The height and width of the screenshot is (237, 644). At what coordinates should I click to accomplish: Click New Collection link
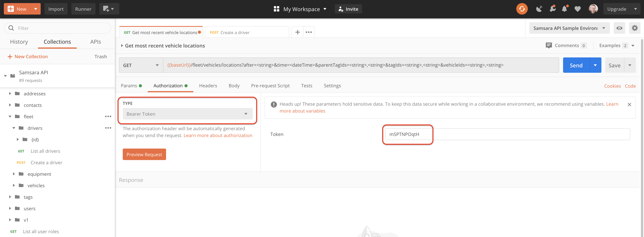(x=28, y=57)
